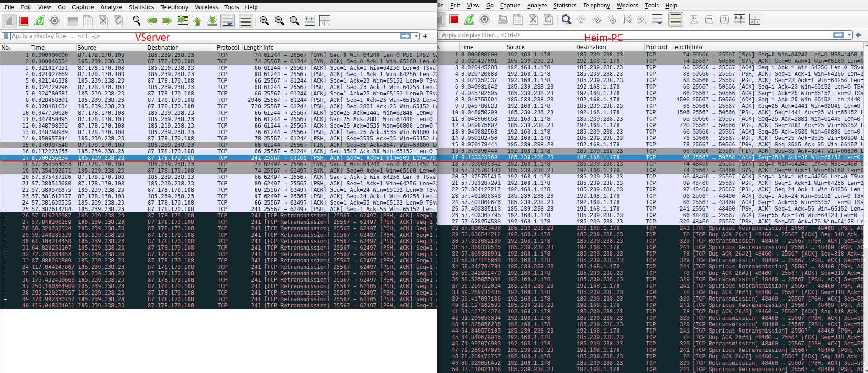Click the green go-back arrow in VServer window
The height and width of the screenshot is (373, 868).
click(152, 21)
